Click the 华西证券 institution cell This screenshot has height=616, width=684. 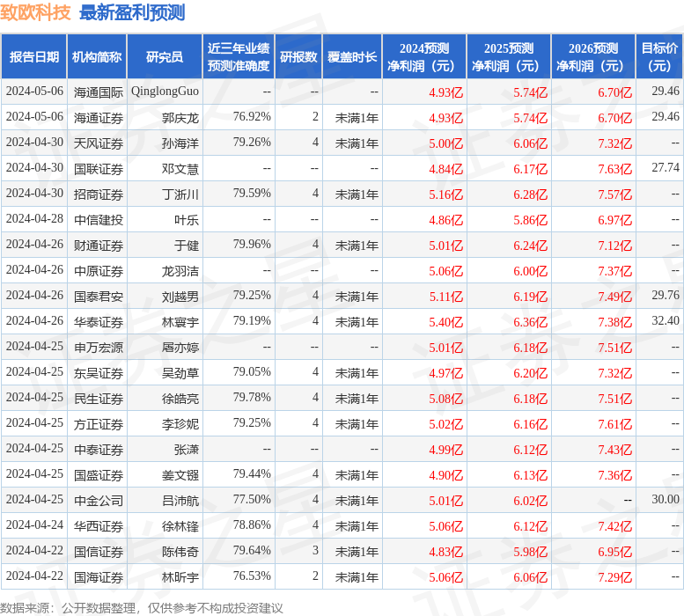pyautogui.click(x=98, y=525)
